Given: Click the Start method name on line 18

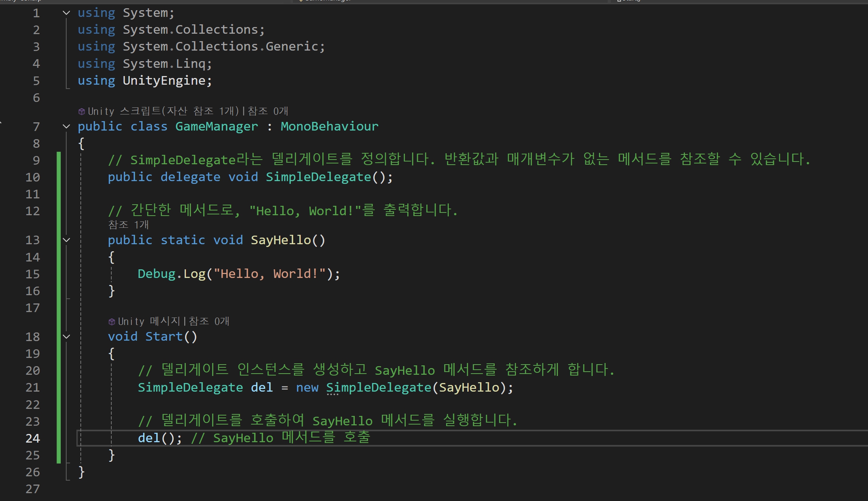Looking at the screenshot, I should [x=164, y=336].
